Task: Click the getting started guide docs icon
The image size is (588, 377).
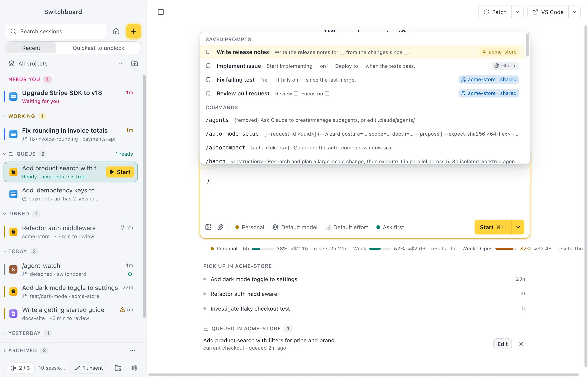Action: (x=13, y=314)
